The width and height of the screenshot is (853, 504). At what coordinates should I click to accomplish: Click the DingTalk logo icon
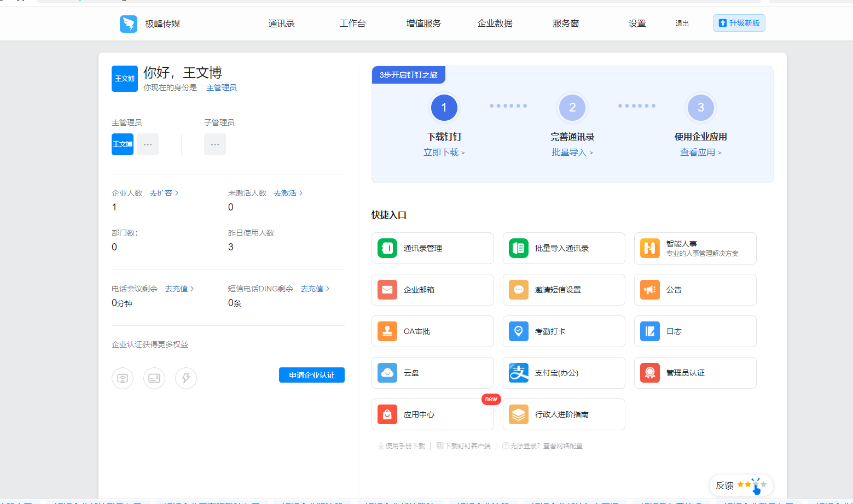tap(129, 24)
